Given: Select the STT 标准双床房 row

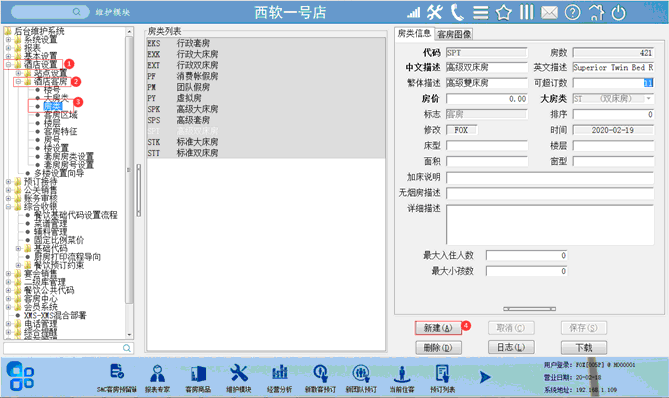Looking at the screenshot, I should click(x=265, y=153).
